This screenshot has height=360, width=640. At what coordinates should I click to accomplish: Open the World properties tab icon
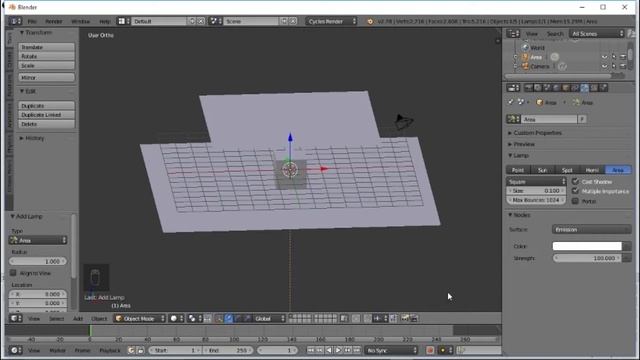click(x=557, y=88)
